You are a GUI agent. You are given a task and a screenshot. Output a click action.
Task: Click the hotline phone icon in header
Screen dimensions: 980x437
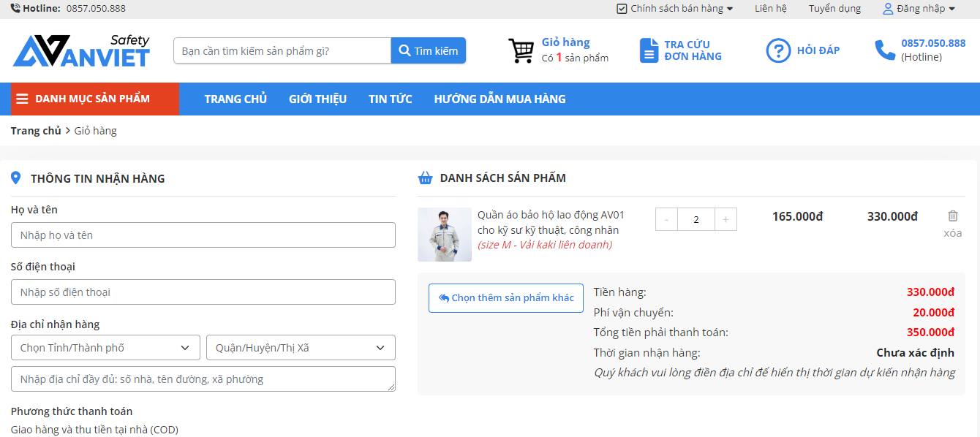point(885,50)
